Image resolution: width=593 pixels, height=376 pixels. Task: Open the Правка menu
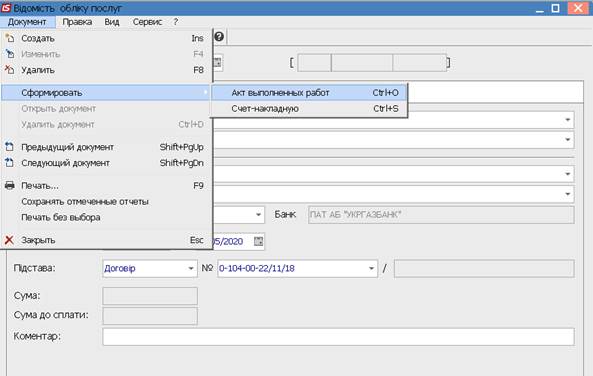[77, 22]
